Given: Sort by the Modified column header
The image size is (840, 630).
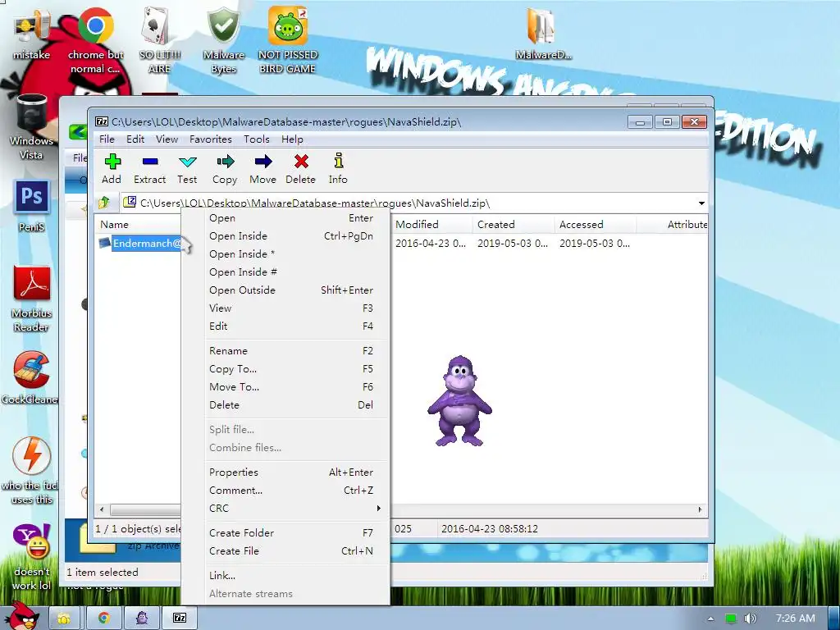Looking at the screenshot, I should pos(431,225).
